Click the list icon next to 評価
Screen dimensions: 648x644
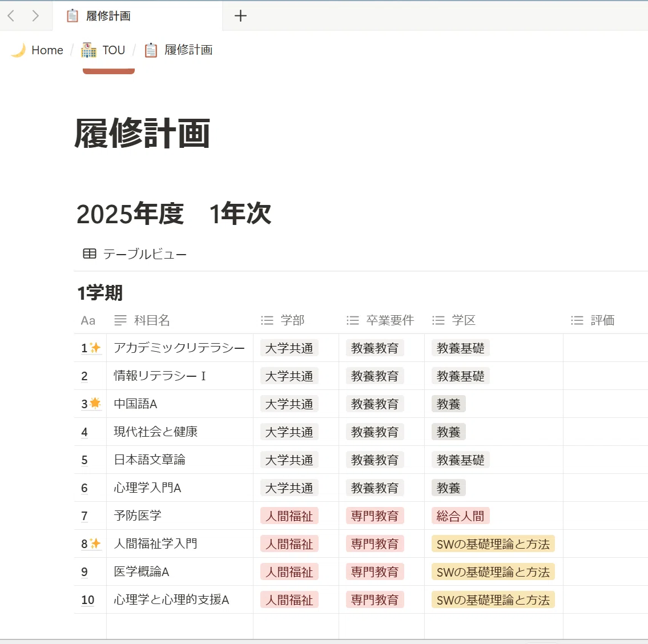(x=577, y=320)
